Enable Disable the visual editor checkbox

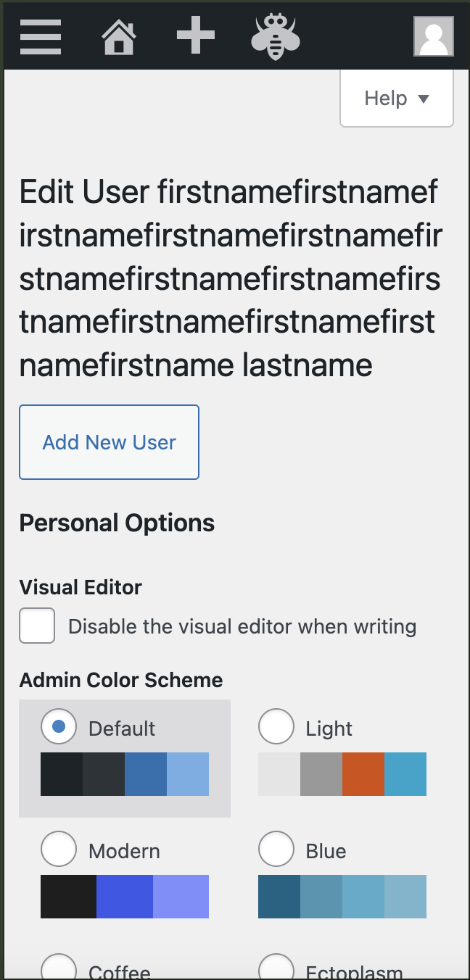pos(37,626)
